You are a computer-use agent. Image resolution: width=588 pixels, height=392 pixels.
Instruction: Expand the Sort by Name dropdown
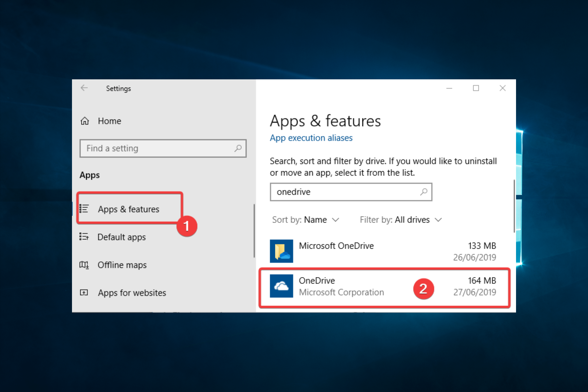(x=306, y=220)
